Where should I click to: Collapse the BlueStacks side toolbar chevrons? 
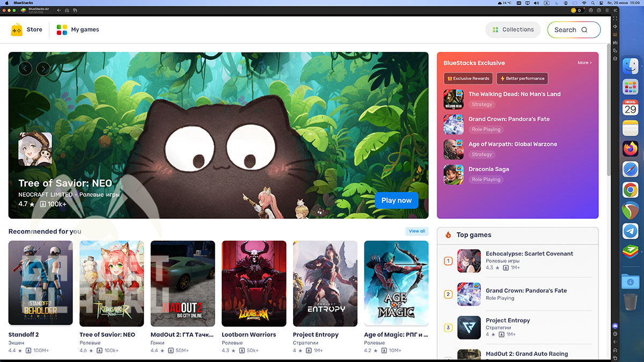(615, 10)
